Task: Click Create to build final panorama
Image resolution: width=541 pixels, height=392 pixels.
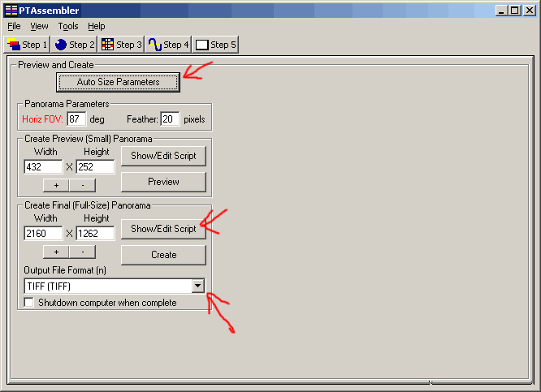Action: point(163,255)
